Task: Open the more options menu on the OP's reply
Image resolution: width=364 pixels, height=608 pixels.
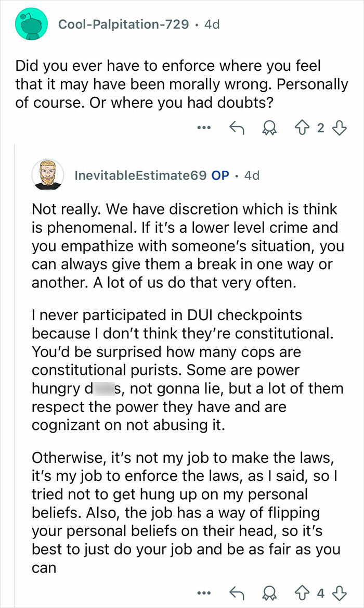Action: 204,593
